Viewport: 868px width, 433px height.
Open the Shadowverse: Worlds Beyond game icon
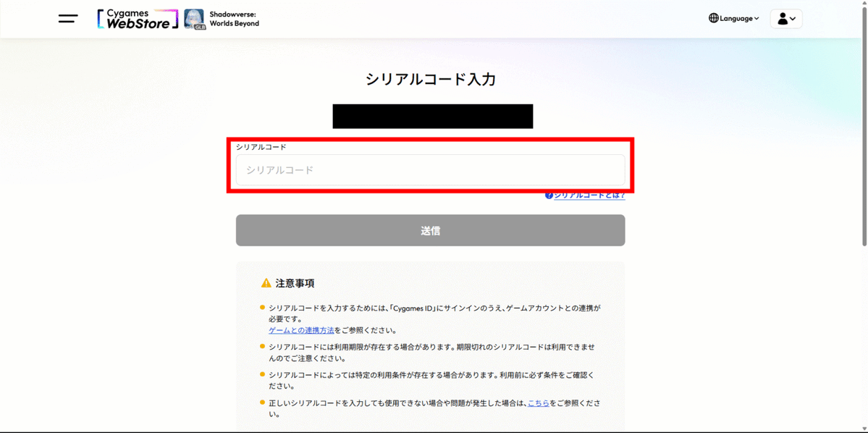pos(194,19)
